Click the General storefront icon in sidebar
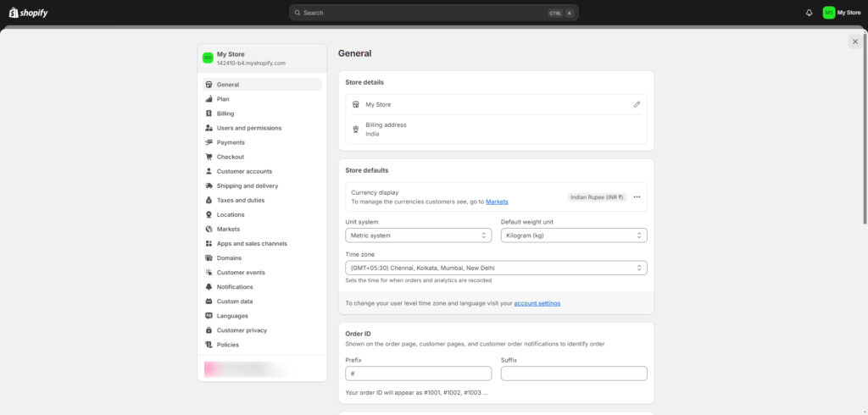 pyautogui.click(x=209, y=85)
